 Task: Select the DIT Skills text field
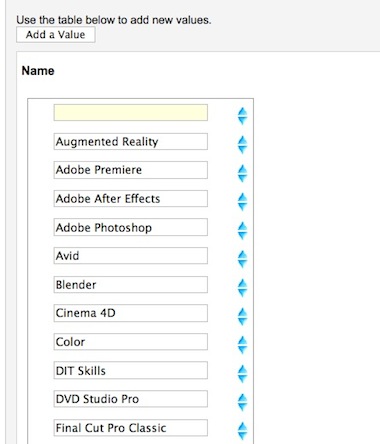[131, 370]
